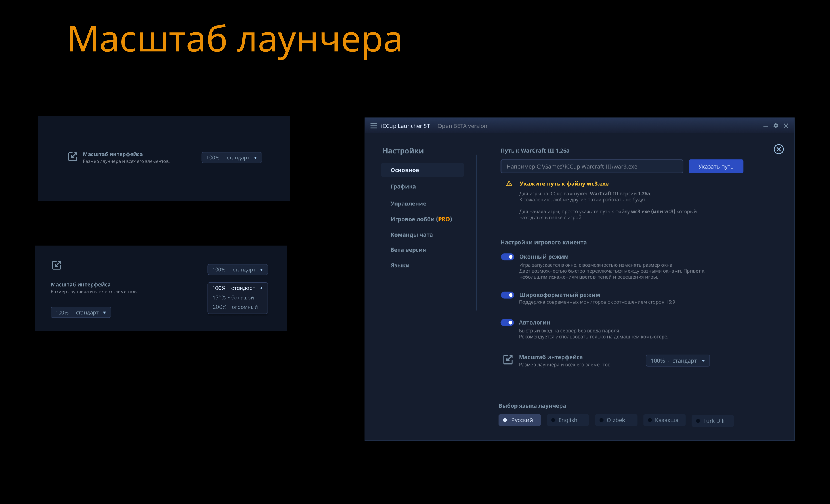This screenshot has height=504, width=830.
Task: Select the Turk Dili language button
Action: point(713,421)
